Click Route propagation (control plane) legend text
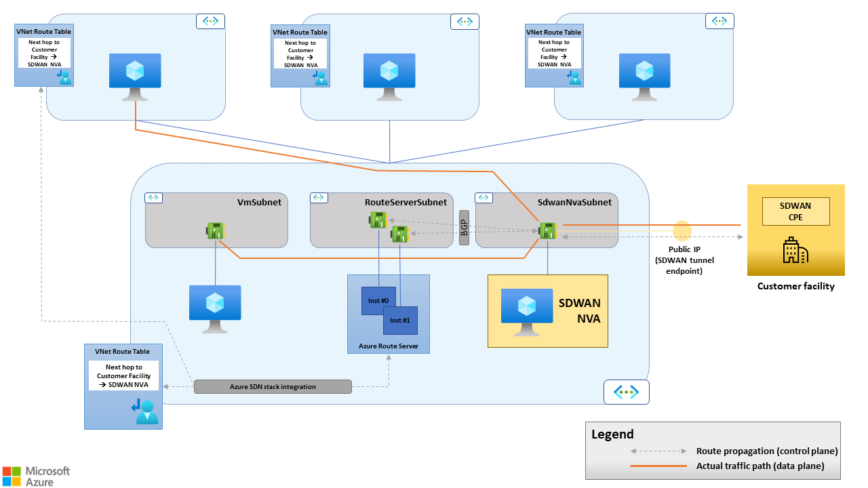This screenshot has width=868, height=488. coord(767,451)
